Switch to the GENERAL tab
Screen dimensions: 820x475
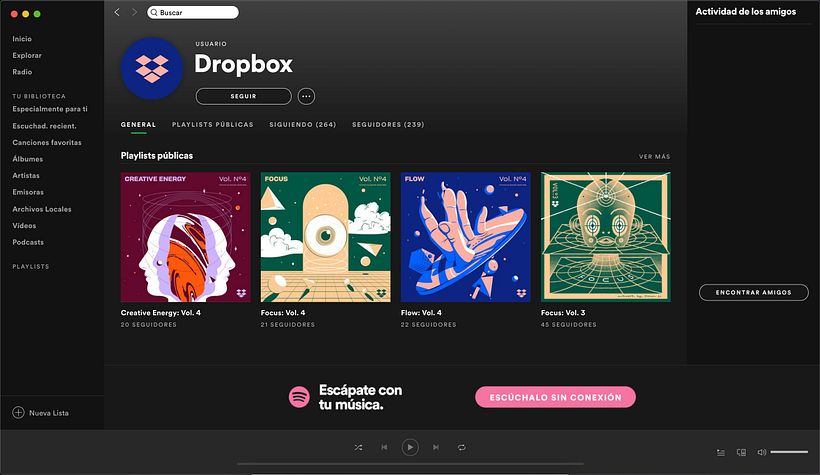coord(138,125)
